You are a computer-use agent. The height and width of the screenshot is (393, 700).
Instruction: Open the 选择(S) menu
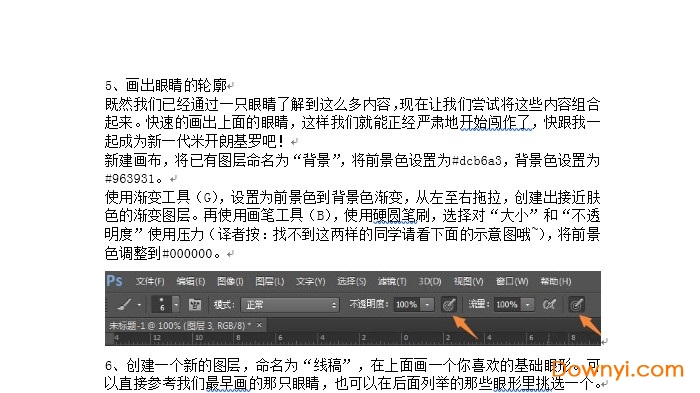click(351, 281)
